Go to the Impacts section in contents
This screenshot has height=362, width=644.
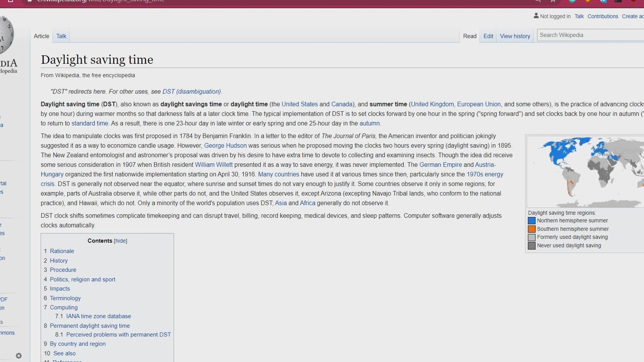[x=60, y=288]
